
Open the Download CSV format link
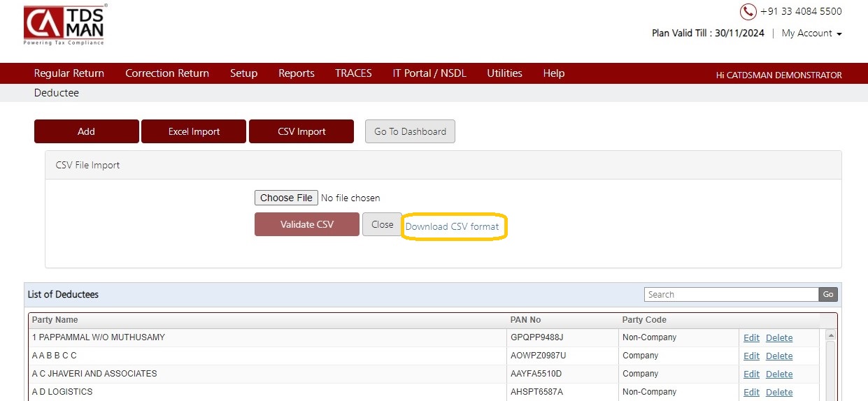453,226
